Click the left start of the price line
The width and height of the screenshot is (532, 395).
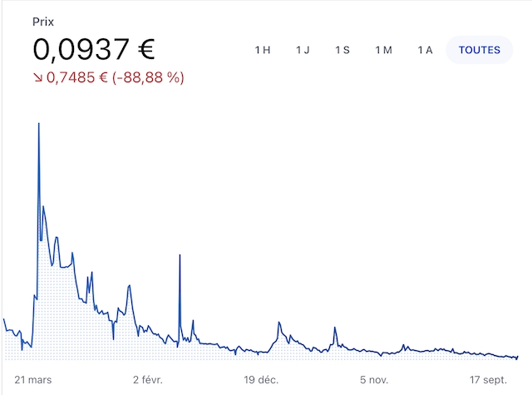(4, 319)
